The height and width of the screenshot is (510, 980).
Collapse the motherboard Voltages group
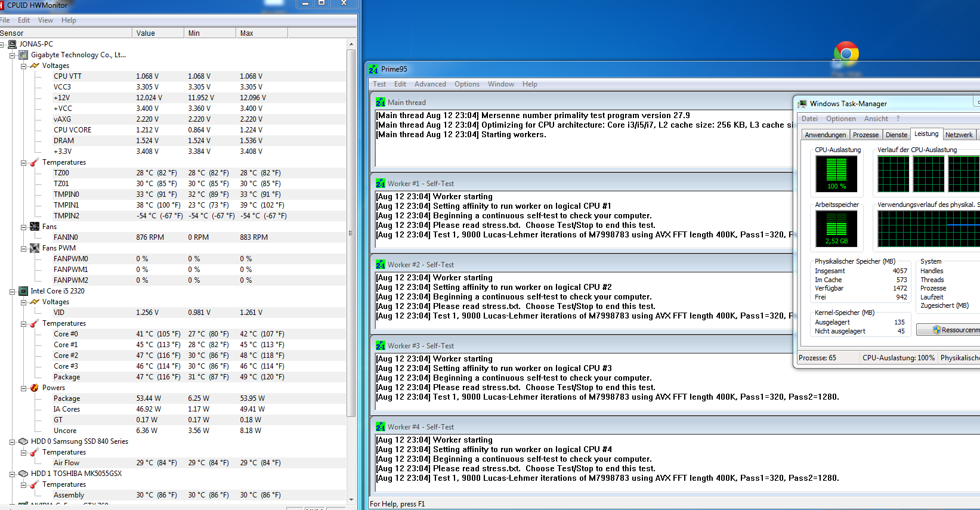coord(23,66)
